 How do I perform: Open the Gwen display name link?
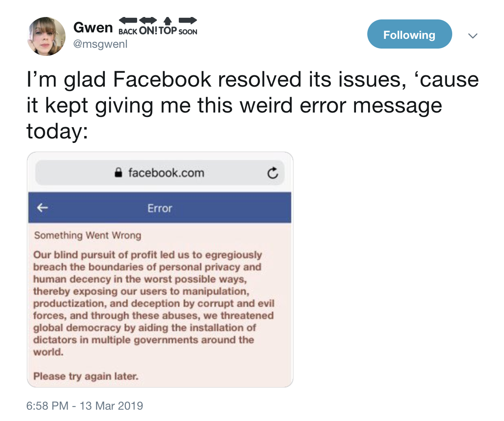coord(93,28)
